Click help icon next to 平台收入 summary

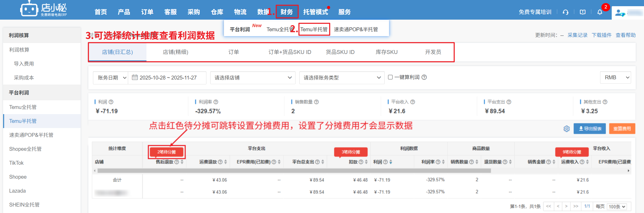click(x=413, y=102)
